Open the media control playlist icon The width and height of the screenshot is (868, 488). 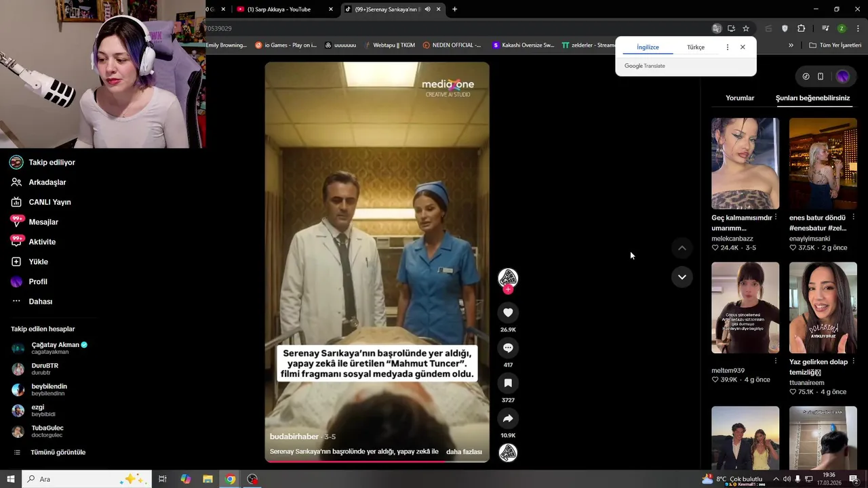[x=825, y=28]
